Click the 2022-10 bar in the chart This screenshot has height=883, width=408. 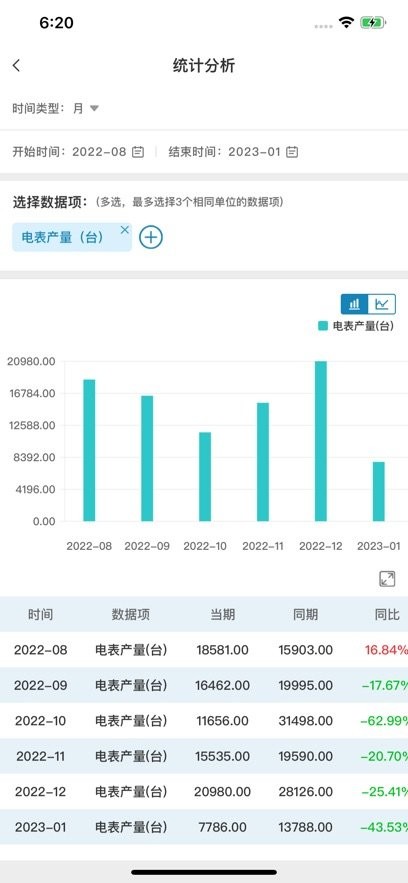[x=205, y=477]
